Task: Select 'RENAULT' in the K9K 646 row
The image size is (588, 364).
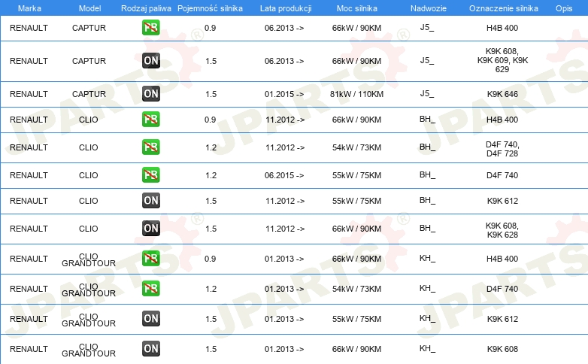Action: pyautogui.click(x=29, y=94)
